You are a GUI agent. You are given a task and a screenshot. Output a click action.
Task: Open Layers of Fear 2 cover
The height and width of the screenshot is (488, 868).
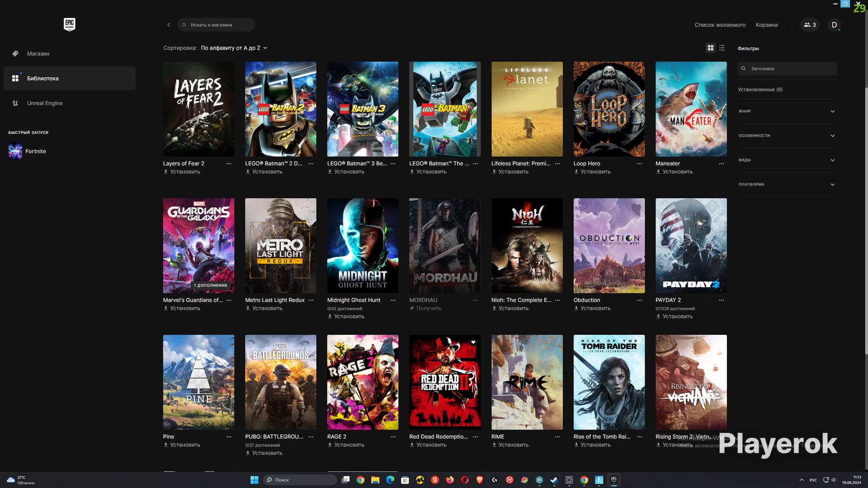[x=199, y=109]
